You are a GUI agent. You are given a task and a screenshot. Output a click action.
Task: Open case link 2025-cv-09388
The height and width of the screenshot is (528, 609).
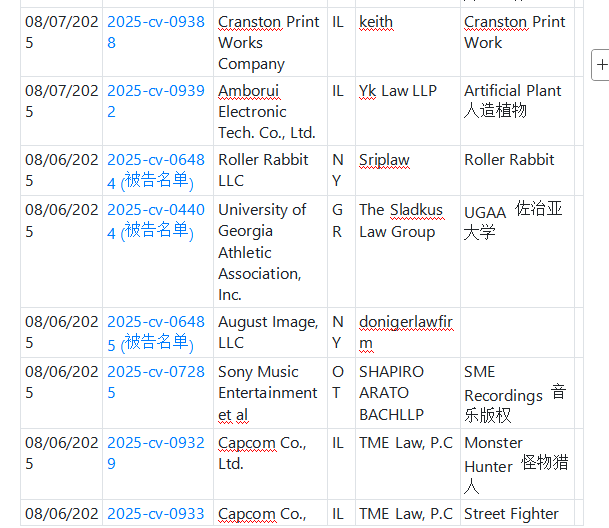tap(156, 32)
